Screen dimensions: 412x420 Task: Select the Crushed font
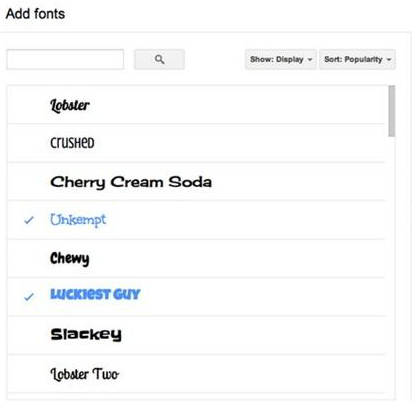[72, 143]
